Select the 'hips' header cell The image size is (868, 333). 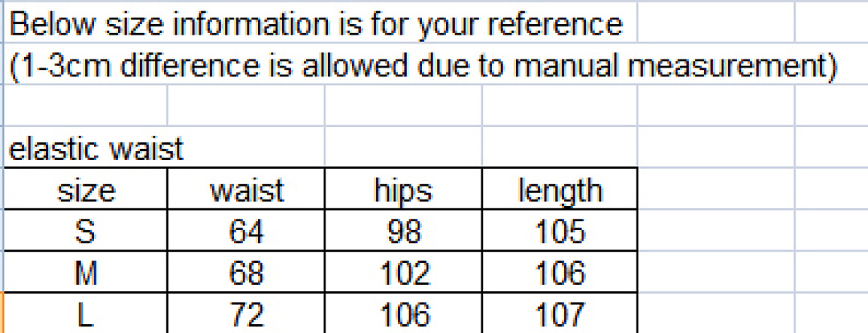coord(403,188)
